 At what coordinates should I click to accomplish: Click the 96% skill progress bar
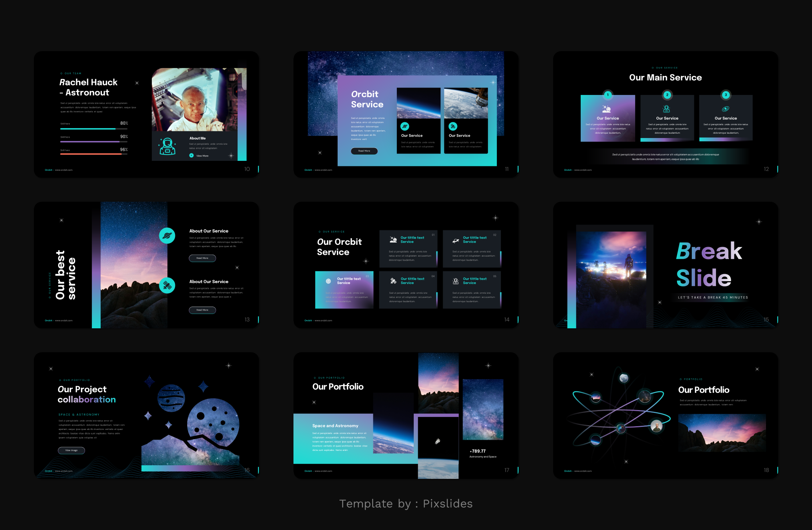coord(94,154)
